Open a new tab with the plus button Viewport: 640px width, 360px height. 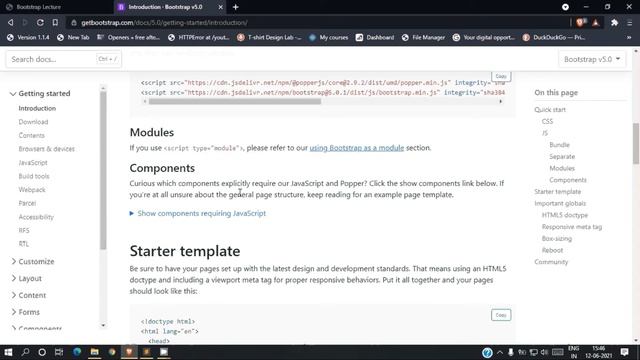236,7
